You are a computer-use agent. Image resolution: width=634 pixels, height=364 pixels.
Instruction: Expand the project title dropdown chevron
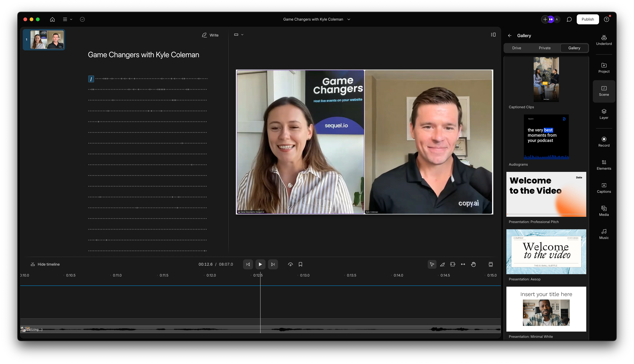tap(349, 19)
